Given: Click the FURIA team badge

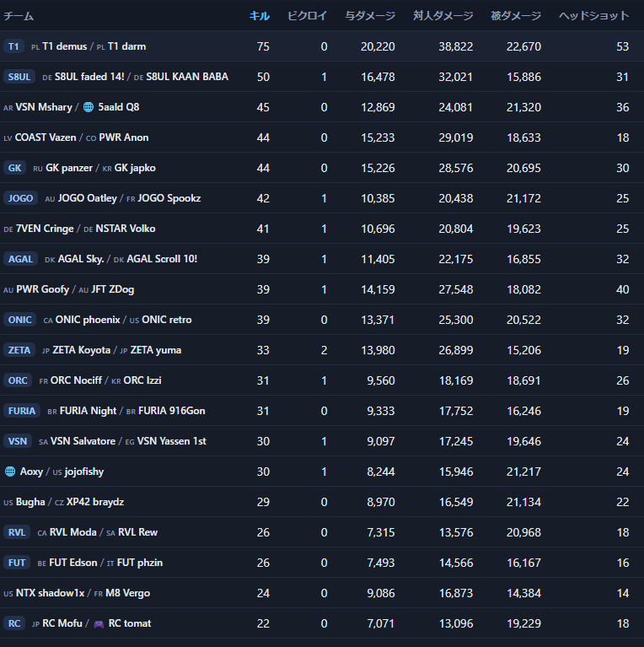Looking at the screenshot, I should pos(22,411).
